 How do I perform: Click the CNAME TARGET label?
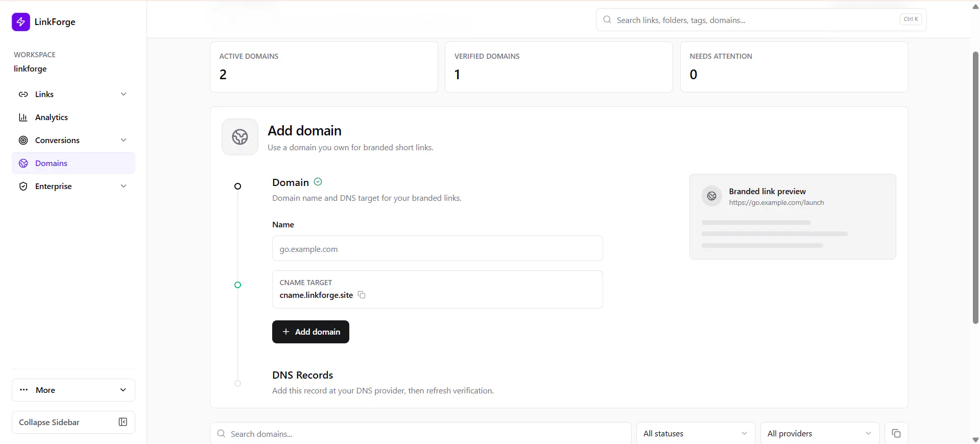coord(305,283)
